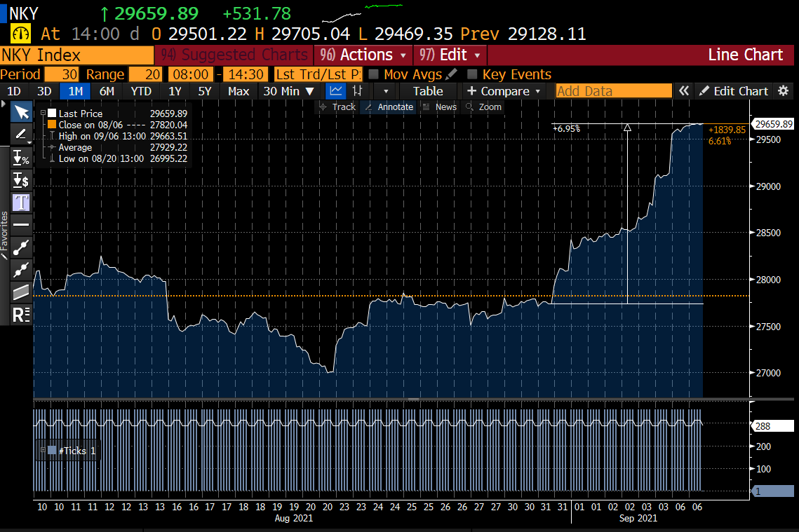Expand the Compare dropdown
The width and height of the screenshot is (799, 532).
click(504, 91)
